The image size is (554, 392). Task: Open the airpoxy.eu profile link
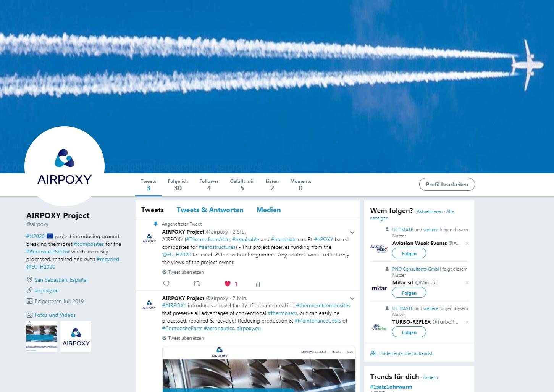47,290
